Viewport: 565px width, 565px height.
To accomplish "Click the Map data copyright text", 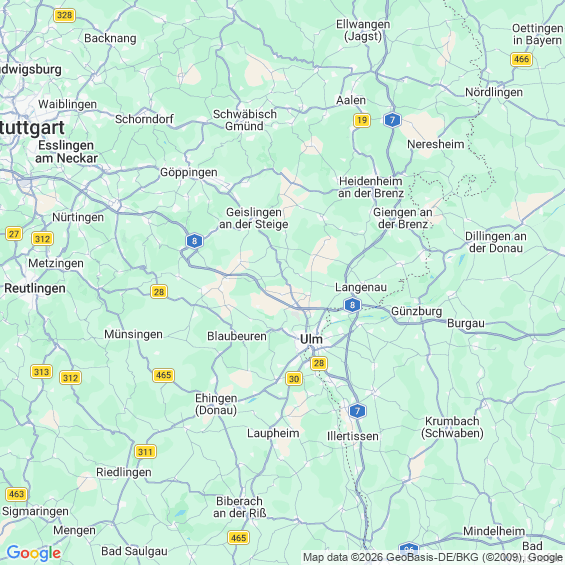I will pos(432,558).
